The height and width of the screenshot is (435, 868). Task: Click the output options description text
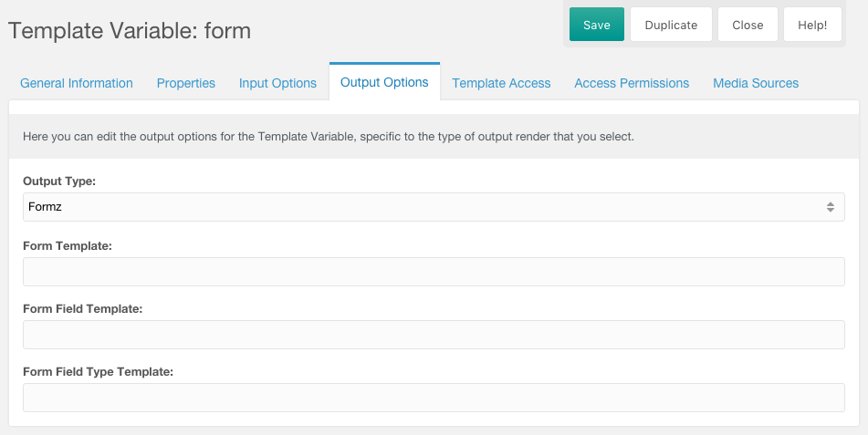click(x=329, y=136)
